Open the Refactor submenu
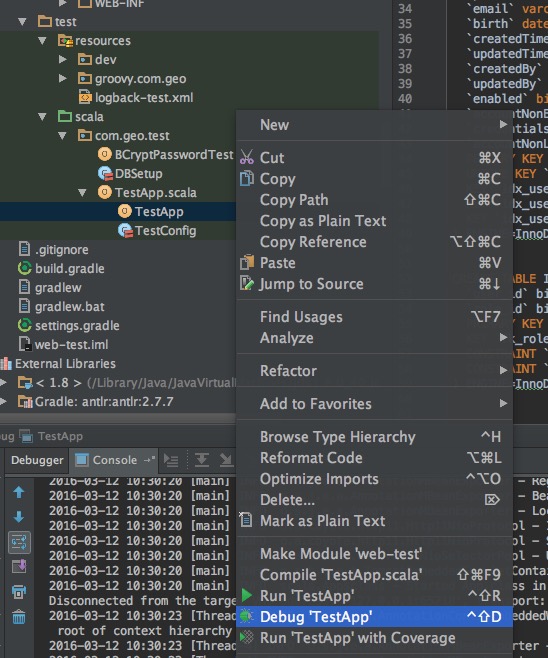This screenshot has height=658, width=548. point(374,371)
